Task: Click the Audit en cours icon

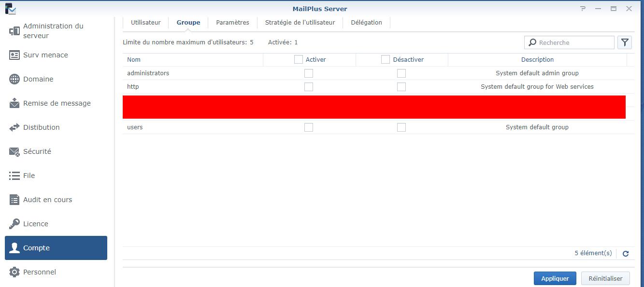Action: tap(14, 200)
